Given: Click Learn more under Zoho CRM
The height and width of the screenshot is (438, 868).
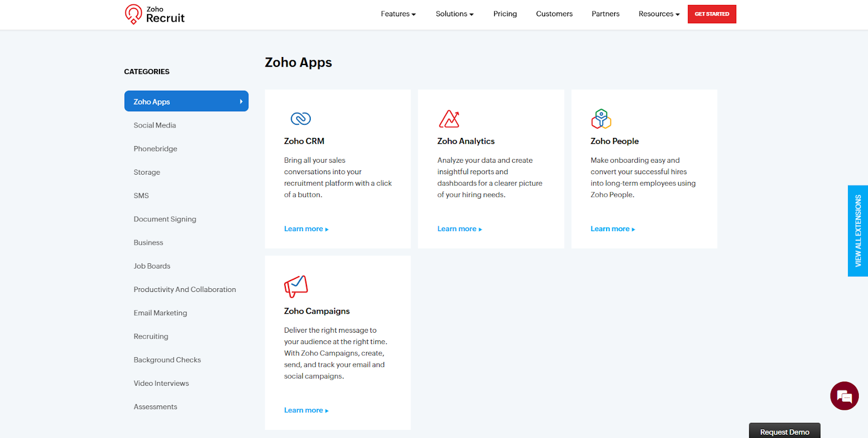Looking at the screenshot, I should (x=306, y=229).
